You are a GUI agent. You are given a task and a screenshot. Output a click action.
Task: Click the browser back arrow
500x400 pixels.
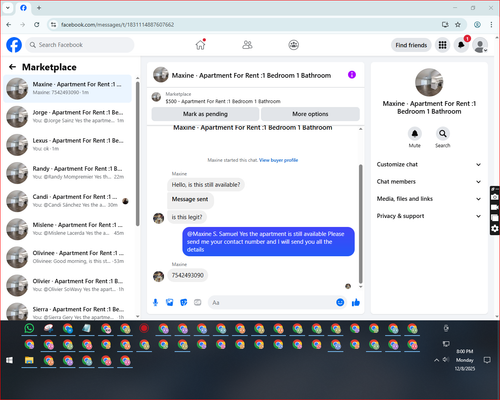coord(9,25)
